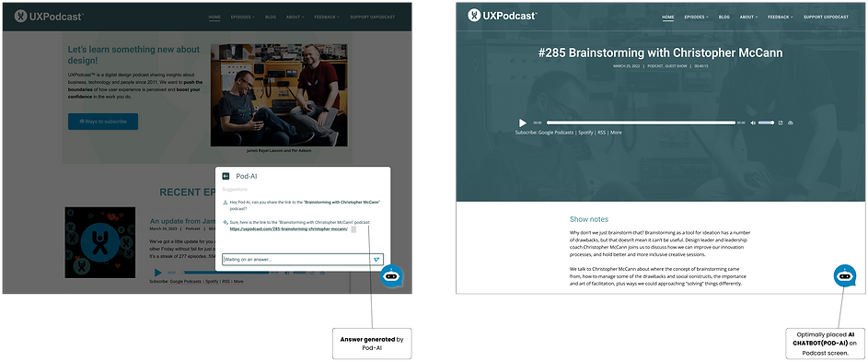
Task: Go to HOME on the episode page nav
Action: click(x=668, y=18)
